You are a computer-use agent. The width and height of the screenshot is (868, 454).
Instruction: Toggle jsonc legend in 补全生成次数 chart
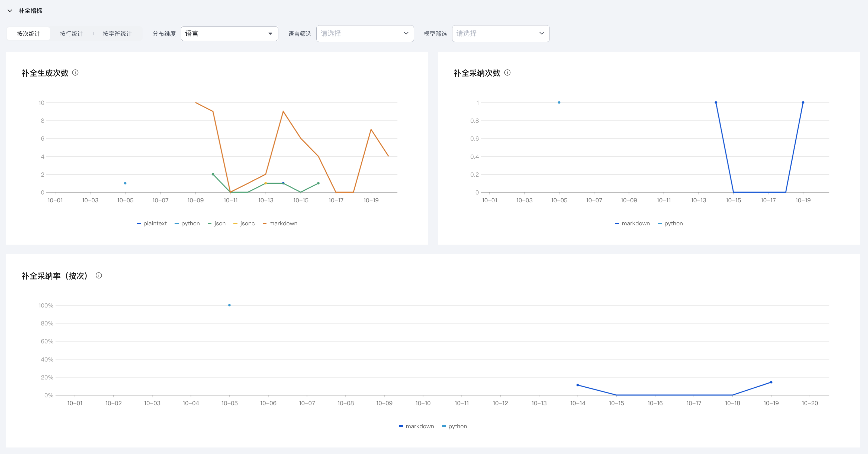tap(244, 223)
